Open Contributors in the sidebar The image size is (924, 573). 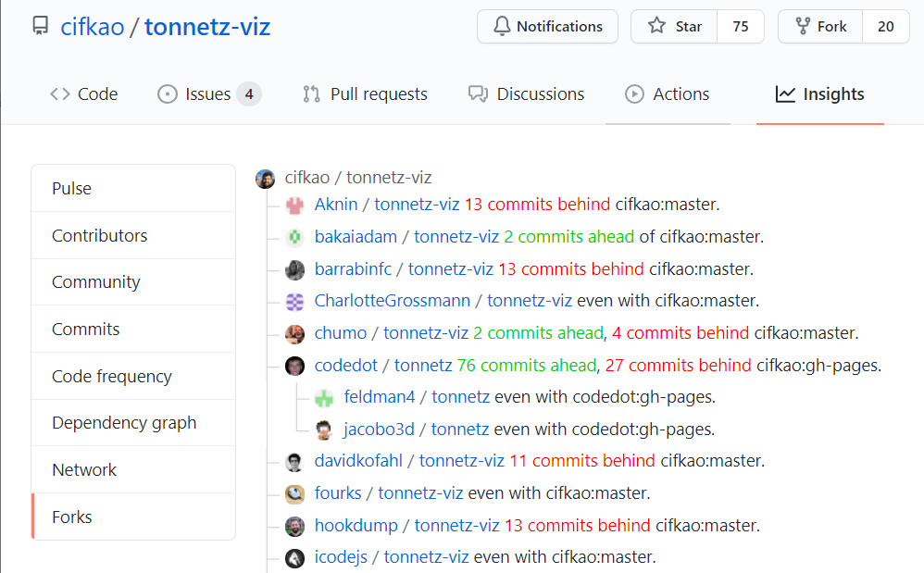(x=133, y=235)
